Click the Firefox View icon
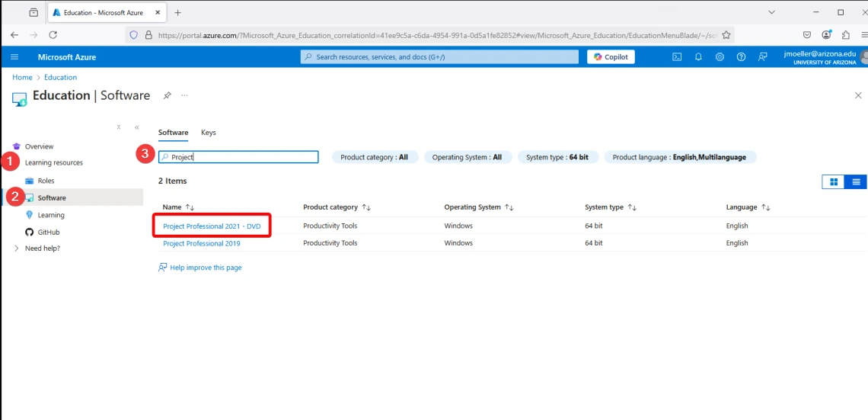Viewport: 868px width, 420px height. coord(34,12)
